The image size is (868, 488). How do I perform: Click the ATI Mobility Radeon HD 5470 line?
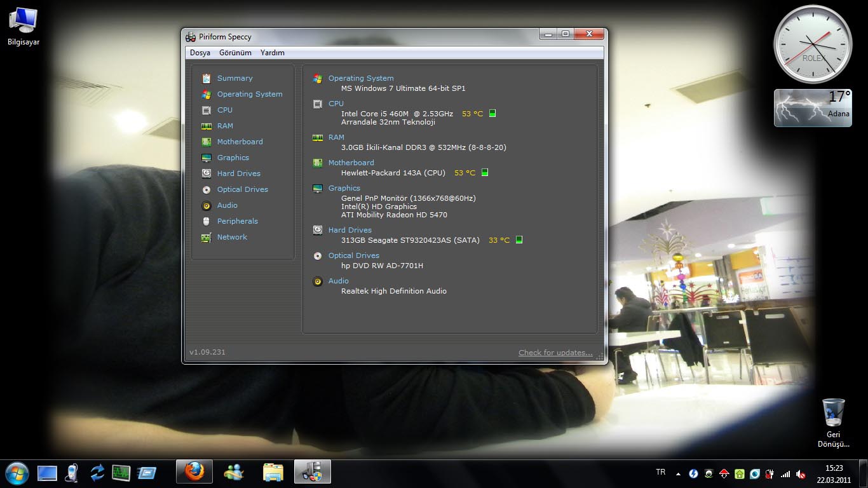click(x=394, y=215)
